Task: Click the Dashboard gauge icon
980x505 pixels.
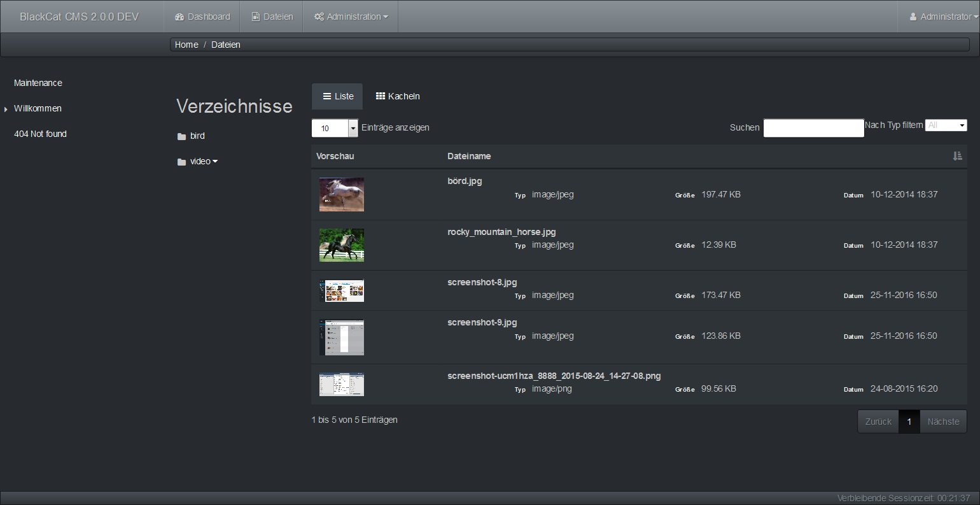Action: pos(179,17)
